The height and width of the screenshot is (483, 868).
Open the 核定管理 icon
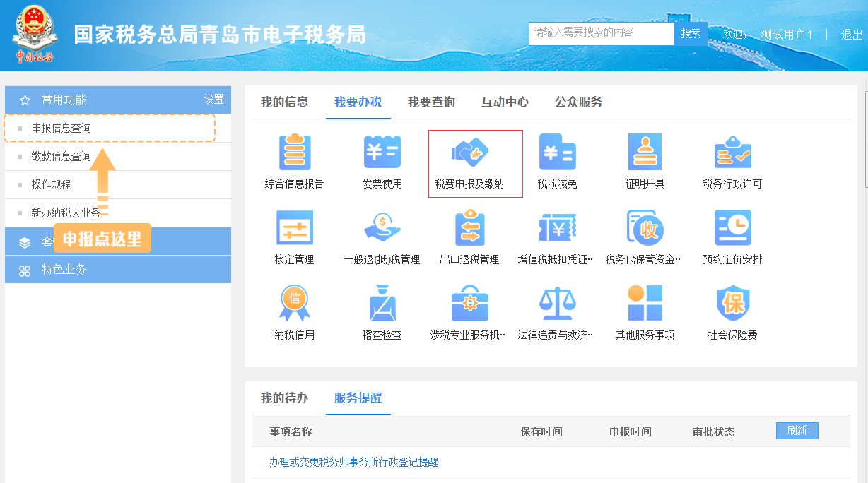coord(294,229)
